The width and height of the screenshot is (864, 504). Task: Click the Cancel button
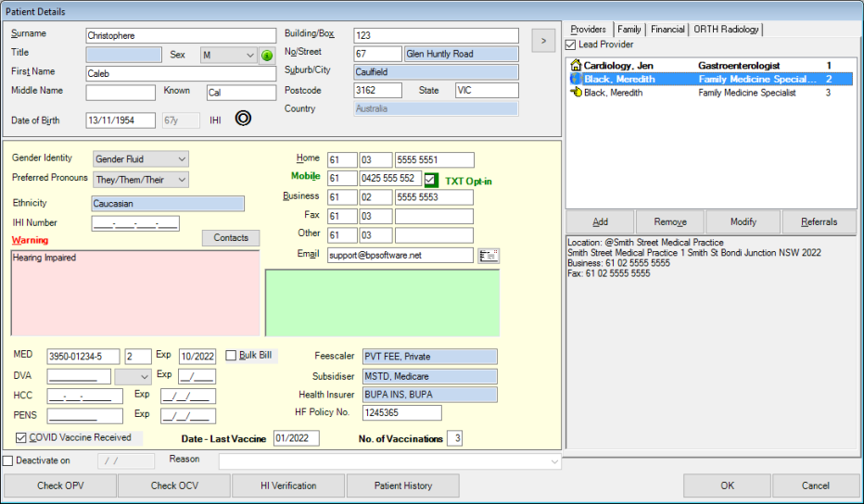pyautogui.click(x=815, y=485)
